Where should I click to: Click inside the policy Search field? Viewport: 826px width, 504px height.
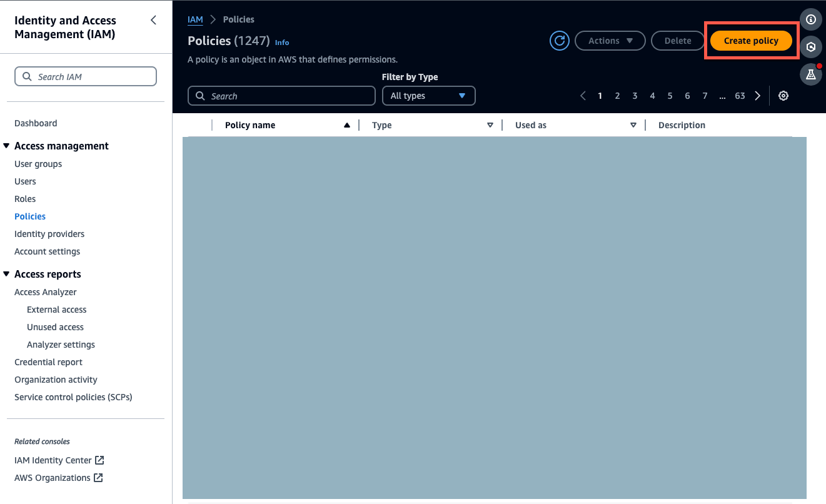[281, 96]
